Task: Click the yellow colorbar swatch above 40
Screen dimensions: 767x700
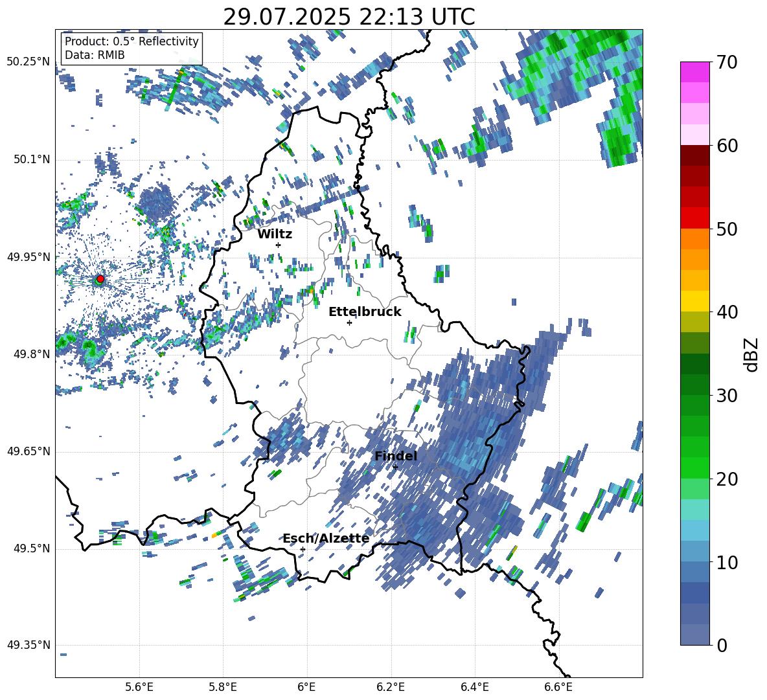Action: click(x=694, y=301)
